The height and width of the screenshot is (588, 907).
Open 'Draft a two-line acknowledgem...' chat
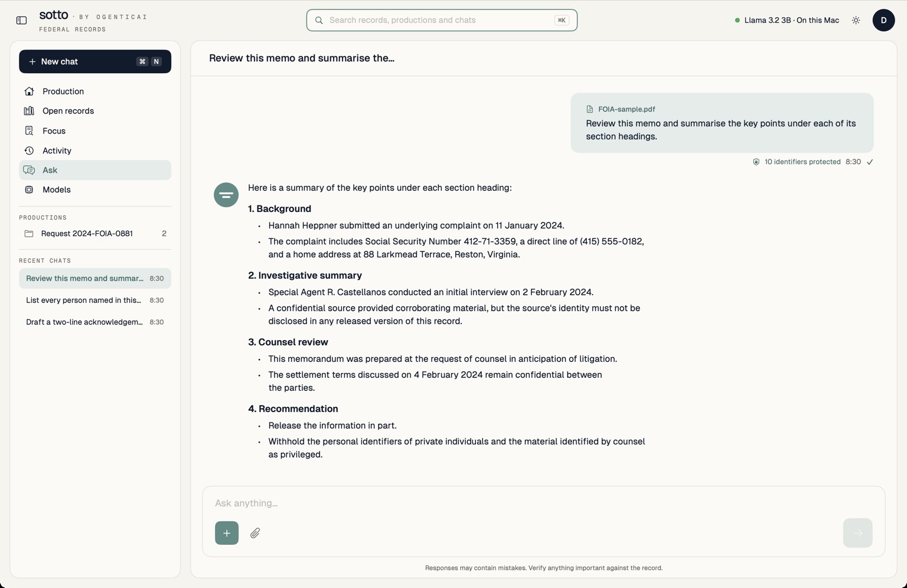point(95,322)
